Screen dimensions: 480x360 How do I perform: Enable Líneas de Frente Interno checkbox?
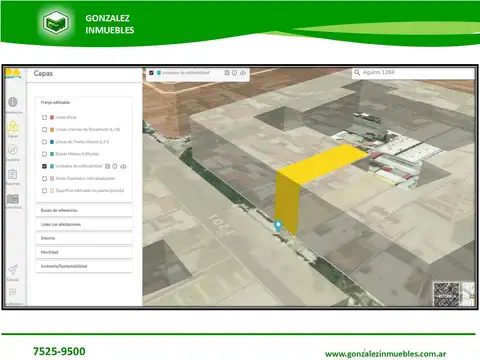pos(44,142)
